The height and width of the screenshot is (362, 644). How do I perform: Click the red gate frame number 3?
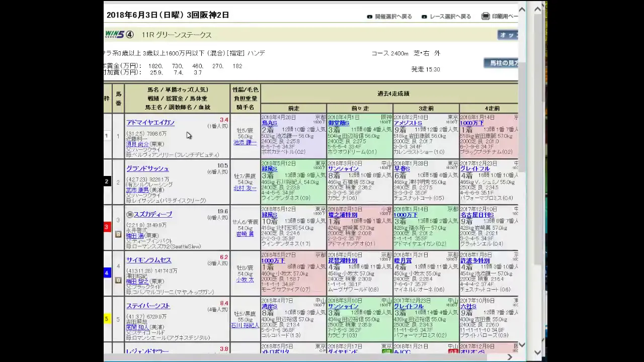pos(107,227)
